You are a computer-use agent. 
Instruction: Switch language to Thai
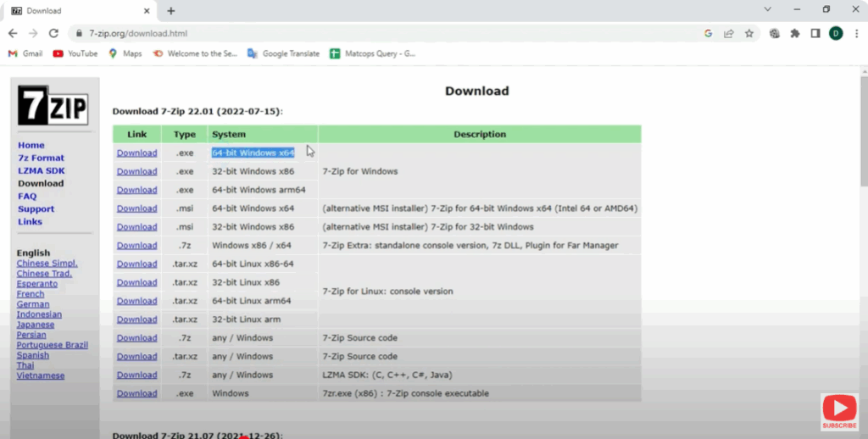pos(25,365)
